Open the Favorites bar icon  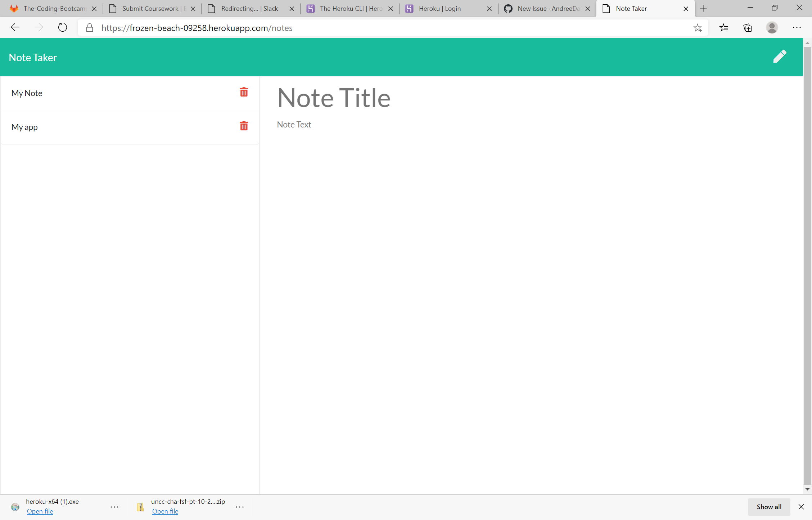(x=724, y=27)
